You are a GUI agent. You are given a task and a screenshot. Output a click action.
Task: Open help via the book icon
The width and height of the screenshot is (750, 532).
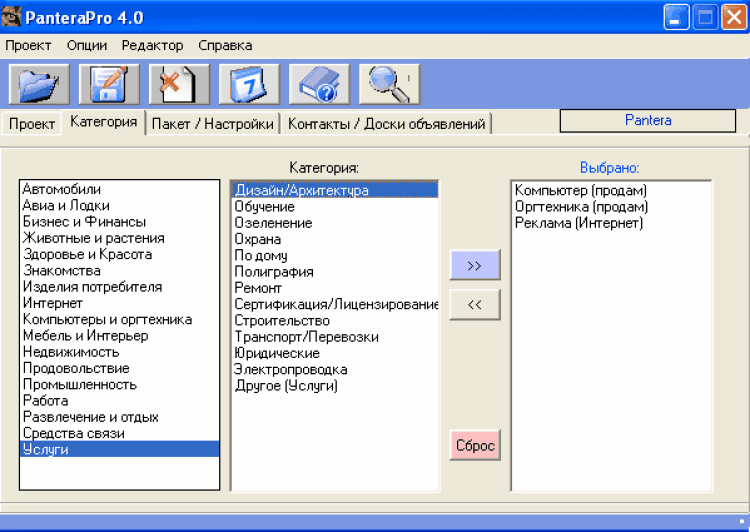pos(319,84)
